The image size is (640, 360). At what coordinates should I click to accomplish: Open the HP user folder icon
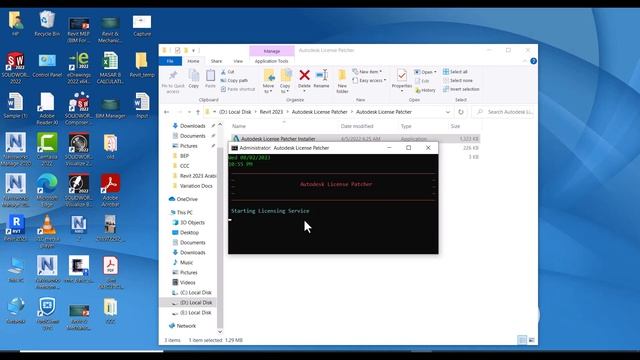pyautogui.click(x=15, y=24)
